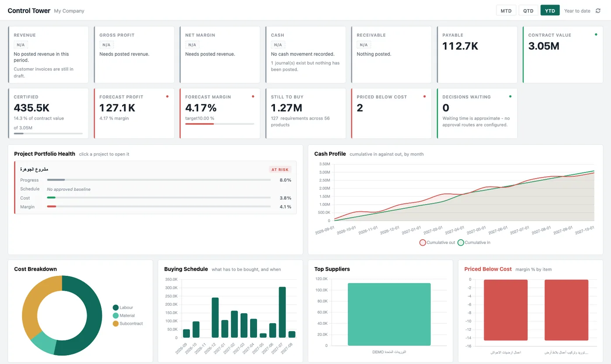Switch to the QTD period
The image size is (611, 364).
[x=528, y=10]
